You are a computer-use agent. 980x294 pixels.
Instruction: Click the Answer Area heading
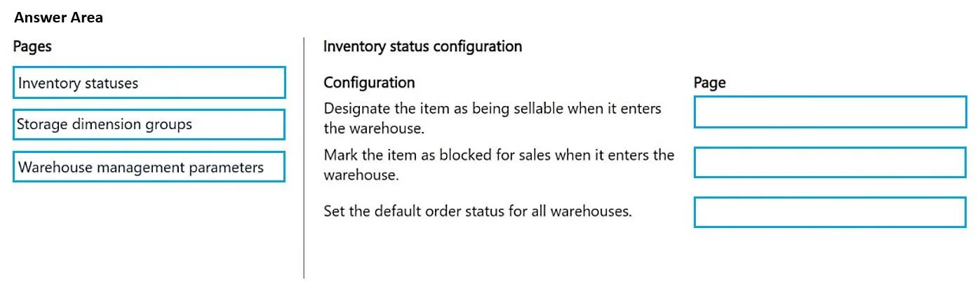[59, 18]
